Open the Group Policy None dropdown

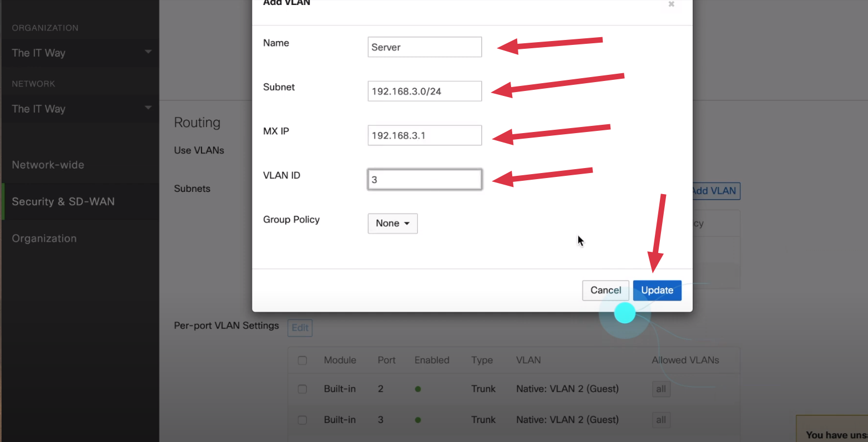click(392, 223)
